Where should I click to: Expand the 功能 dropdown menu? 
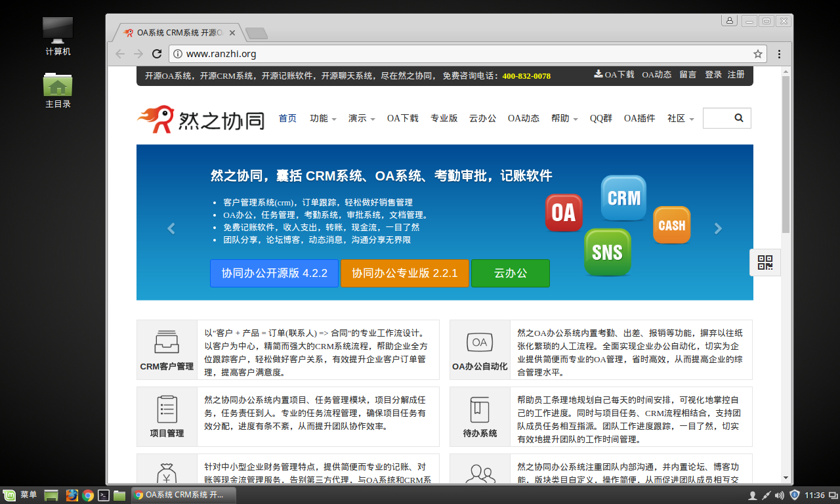(x=323, y=119)
